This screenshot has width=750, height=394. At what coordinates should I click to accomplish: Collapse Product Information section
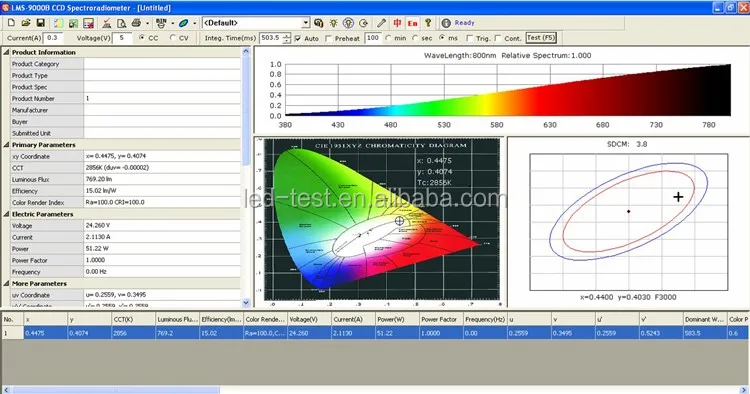pos(6,52)
